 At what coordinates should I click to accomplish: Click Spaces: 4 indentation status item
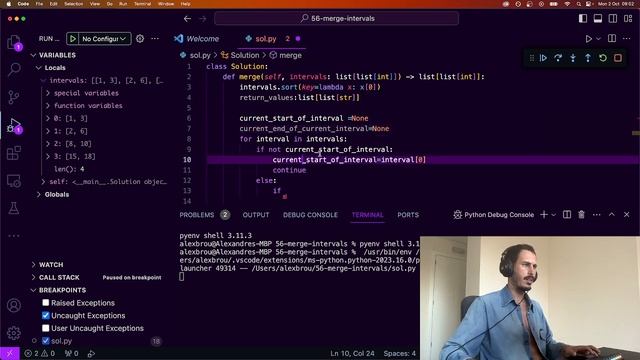(400, 353)
